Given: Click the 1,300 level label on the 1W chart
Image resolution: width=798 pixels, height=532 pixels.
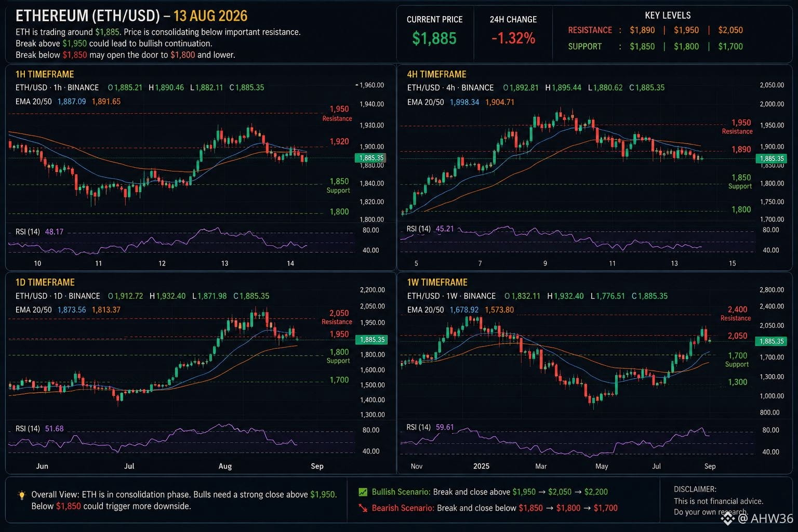Looking at the screenshot, I should click(x=738, y=382).
